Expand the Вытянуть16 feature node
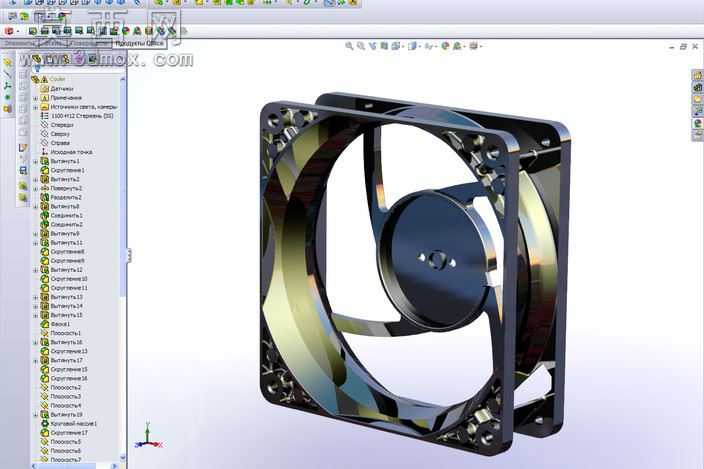Viewport: 704px width, 469px height. tap(36, 342)
